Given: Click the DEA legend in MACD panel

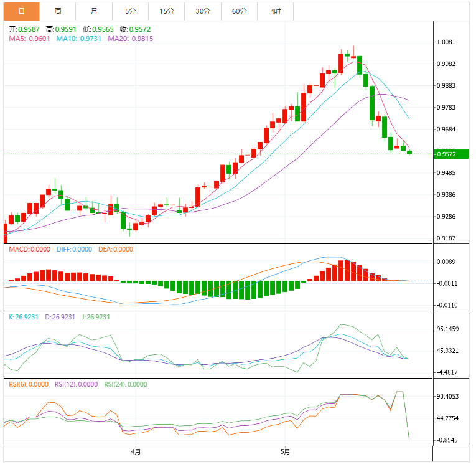Looking at the screenshot, I should (x=115, y=249).
